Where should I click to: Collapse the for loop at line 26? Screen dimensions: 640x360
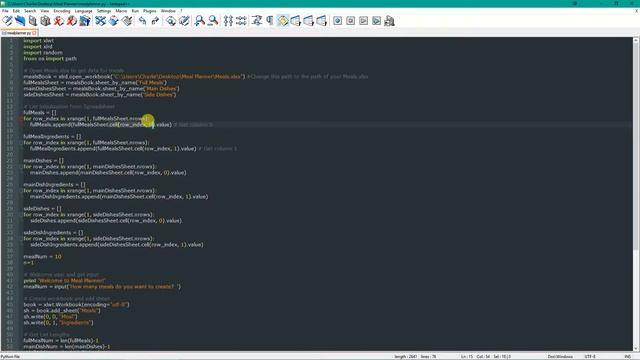[x=20, y=191]
